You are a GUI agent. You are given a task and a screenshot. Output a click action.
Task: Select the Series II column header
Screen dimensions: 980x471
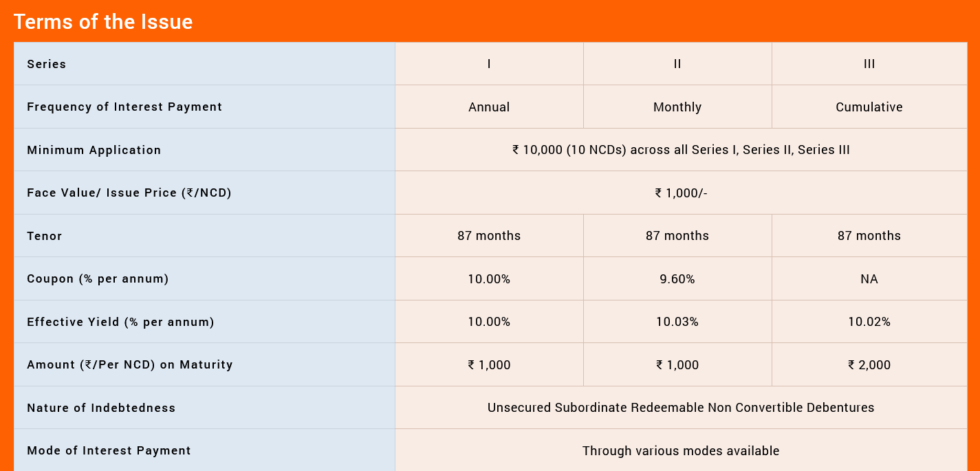677,64
